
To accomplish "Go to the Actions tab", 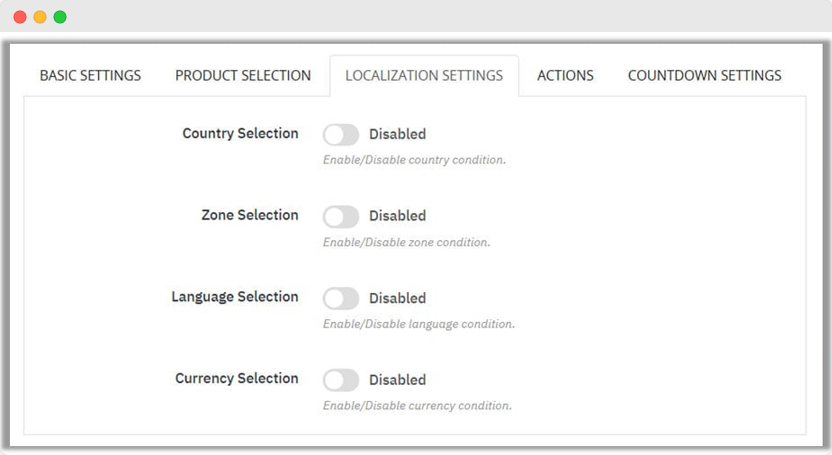I will click(565, 76).
